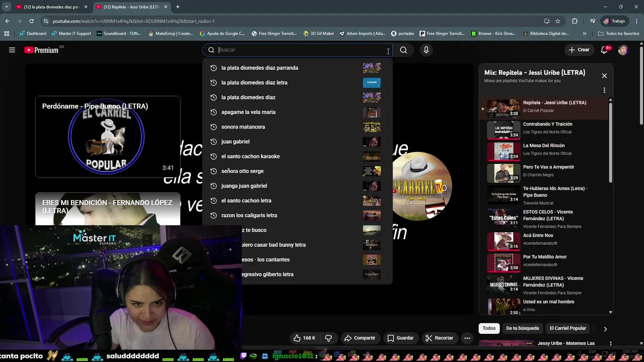Play Acá Entre Nos from mix
The width and height of the screenshot is (644, 362).
pyautogui.click(x=543, y=241)
